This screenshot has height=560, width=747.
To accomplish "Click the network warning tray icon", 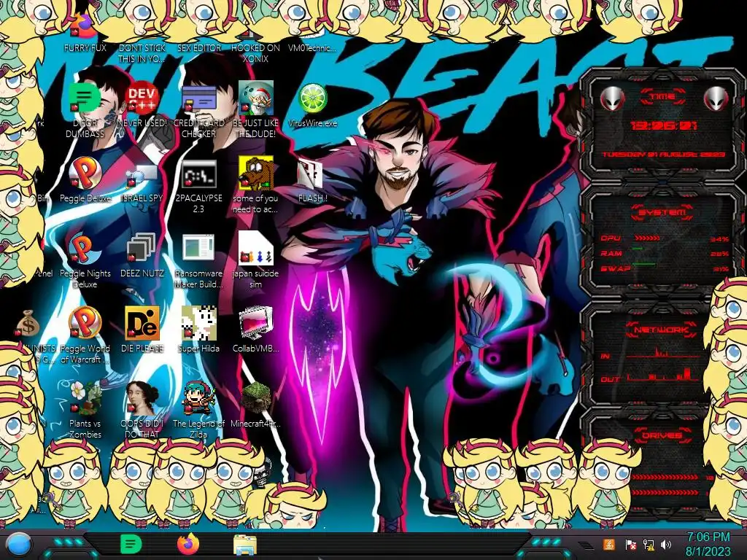I will click(649, 544).
